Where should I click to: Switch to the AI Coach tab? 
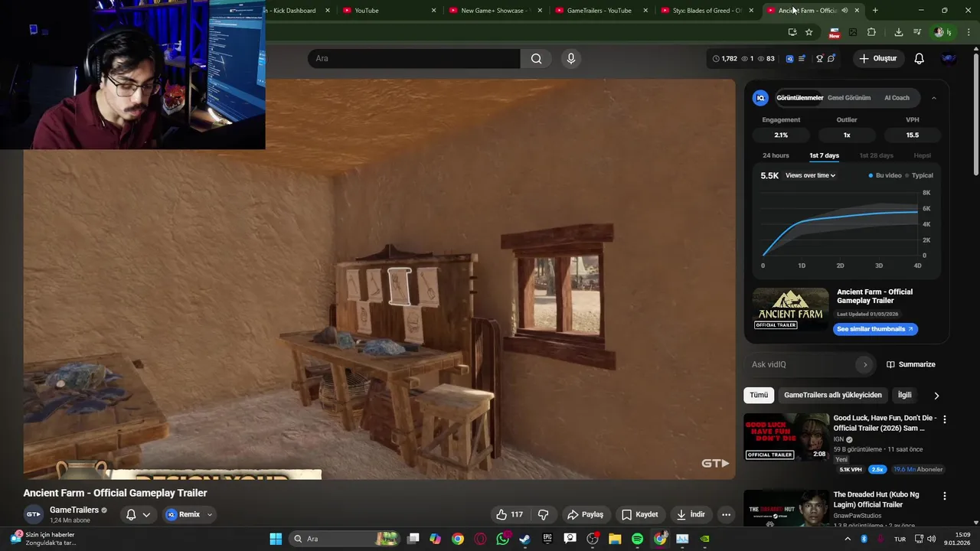(x=897, y=98)
